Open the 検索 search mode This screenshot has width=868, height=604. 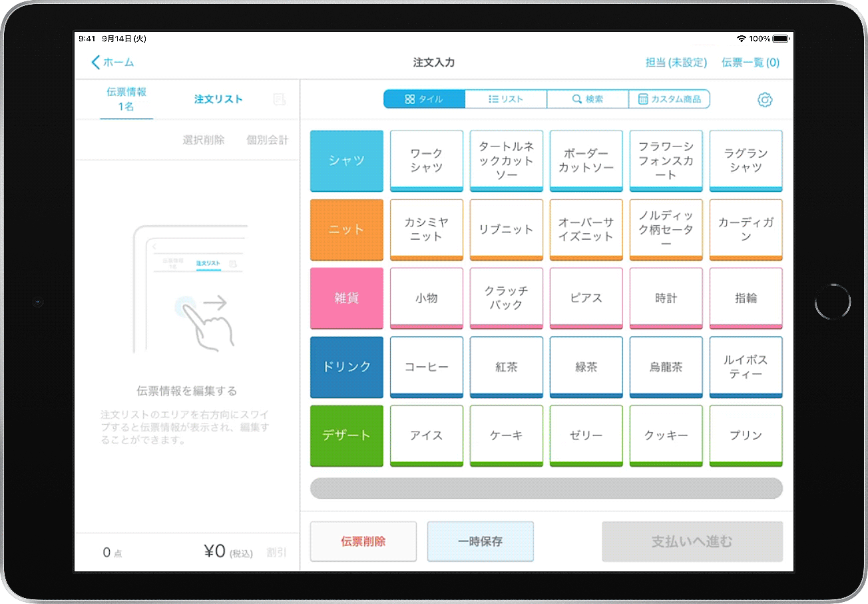pyautogui.click(x=588, y=99)
